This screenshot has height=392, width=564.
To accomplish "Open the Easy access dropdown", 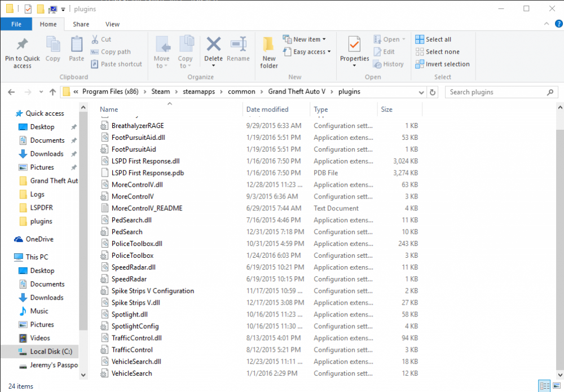I will coord(307,51).
